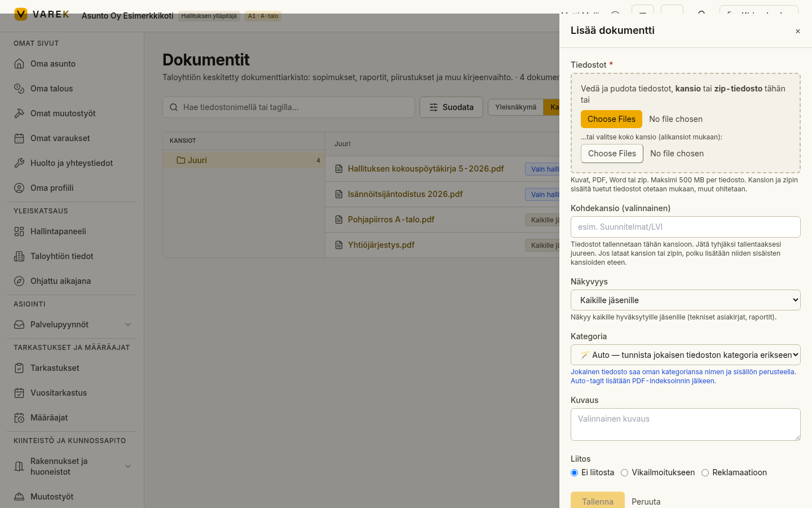Click the Oma talous coins icon
Screen dimensions: 812x508
tap(19, 89)
